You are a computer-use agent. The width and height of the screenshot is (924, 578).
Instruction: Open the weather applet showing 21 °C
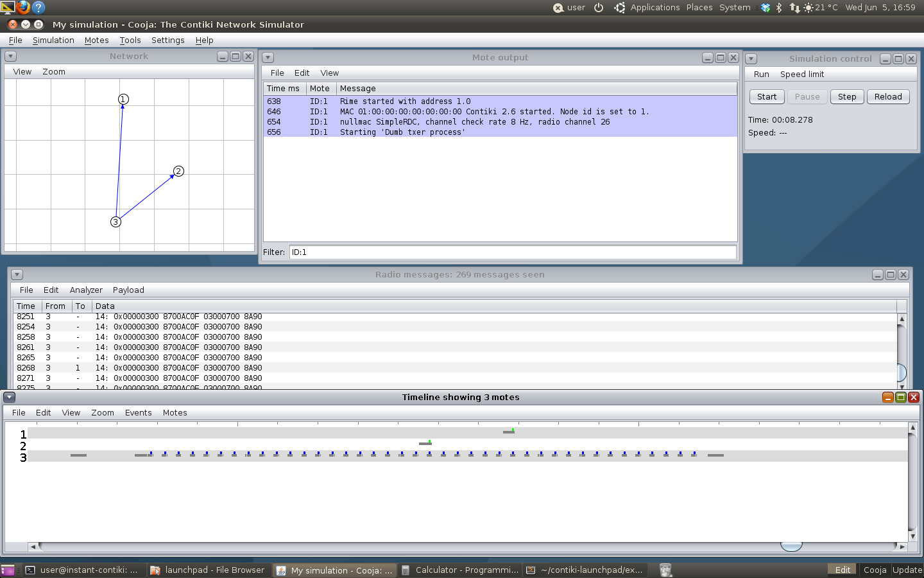click(x=821, y=8)
